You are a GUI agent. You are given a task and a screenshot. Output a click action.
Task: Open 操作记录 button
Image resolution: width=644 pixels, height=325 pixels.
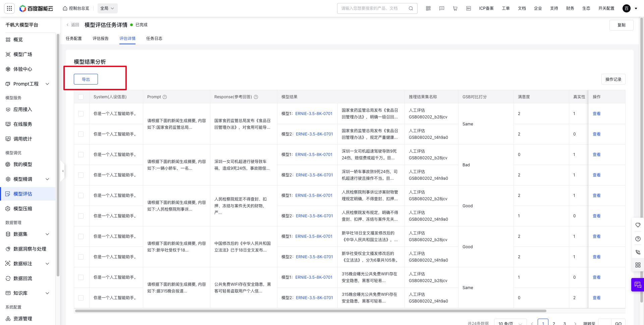pyautogui.click(x=613, y=79)
